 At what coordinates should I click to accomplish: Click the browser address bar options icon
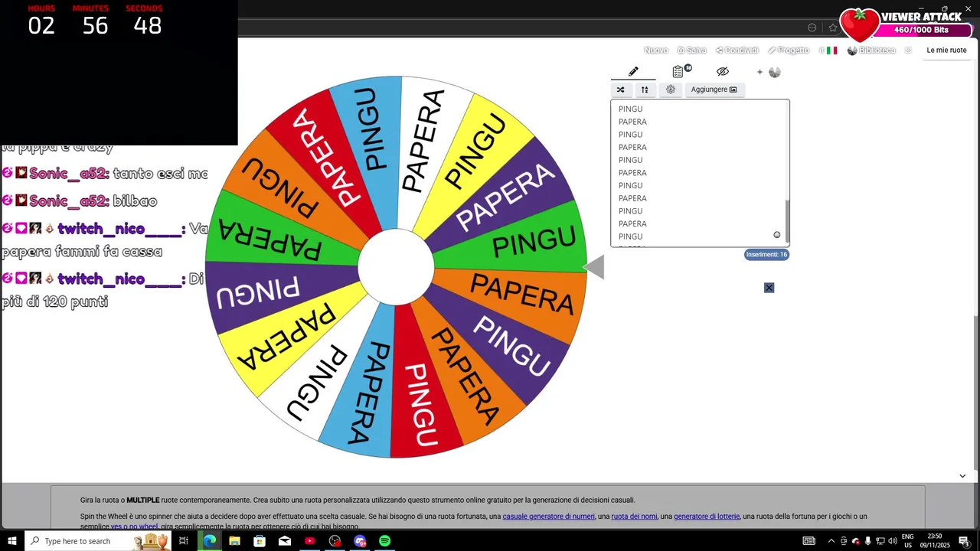click(x=812, y=28)
